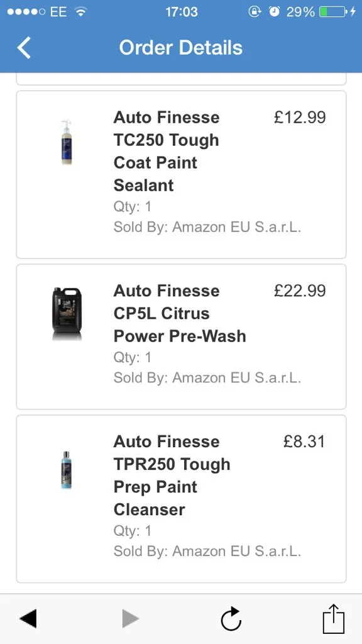Tap the 17:03 clock in the status bar
The height and width of the screenshot is (644, 362).
pyautogui.click(x=181, y=12)
